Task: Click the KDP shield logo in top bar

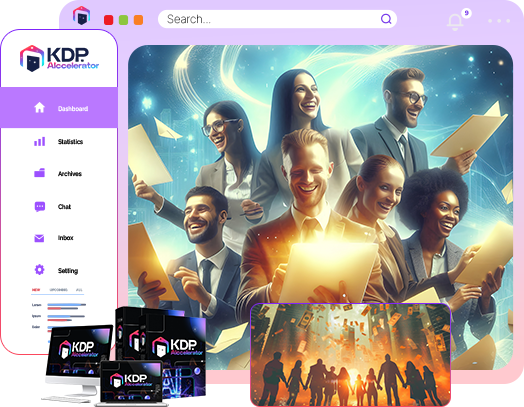Action: coord(82,15)
